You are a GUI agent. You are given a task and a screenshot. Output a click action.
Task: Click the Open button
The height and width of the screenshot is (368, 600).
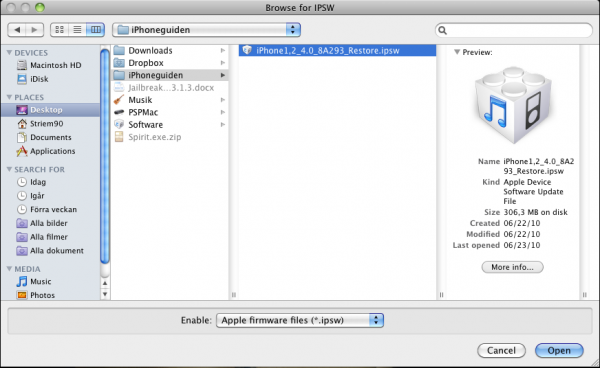point(559,350)
